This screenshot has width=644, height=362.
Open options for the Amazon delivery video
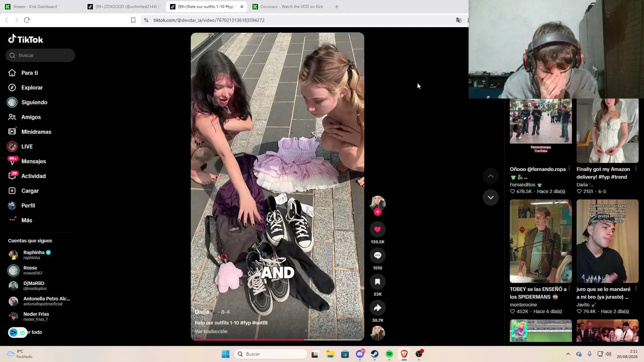[636, 169]
